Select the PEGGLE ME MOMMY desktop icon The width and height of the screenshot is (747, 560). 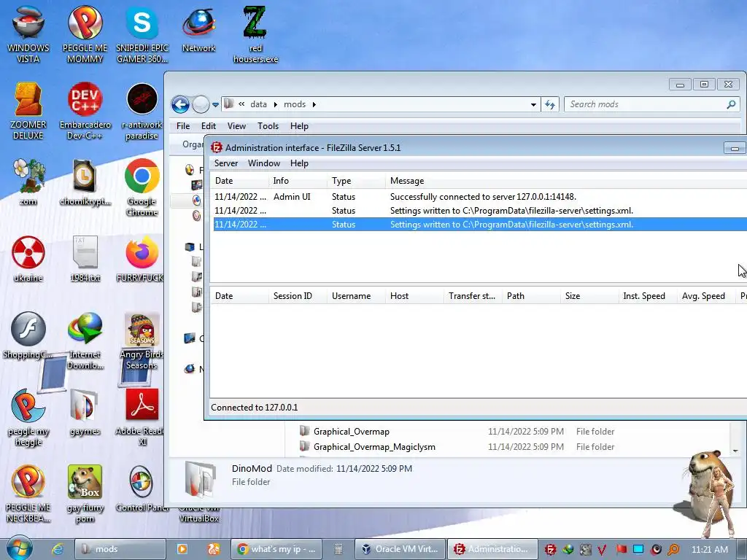85,34
